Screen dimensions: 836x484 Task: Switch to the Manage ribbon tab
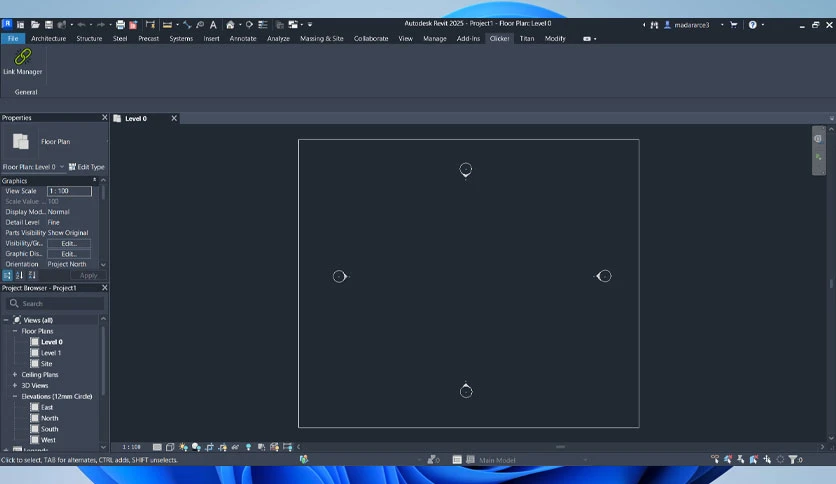[435, 38]
